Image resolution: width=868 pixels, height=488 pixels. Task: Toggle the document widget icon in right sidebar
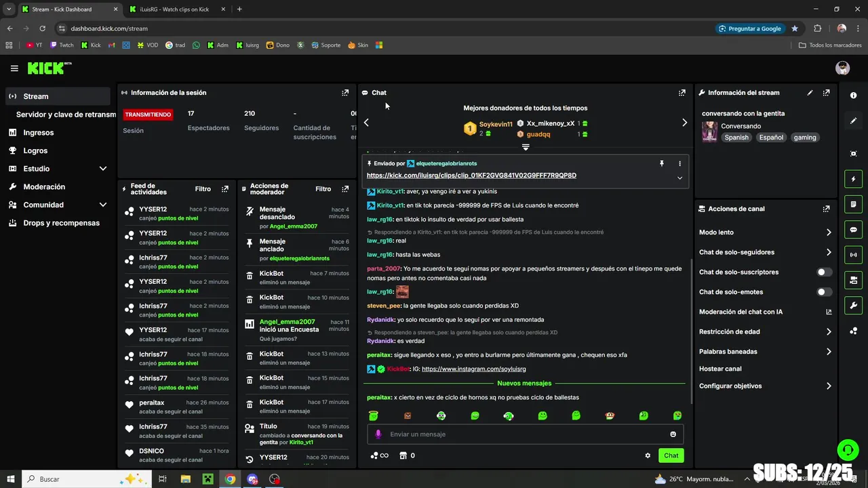point(853,204)
